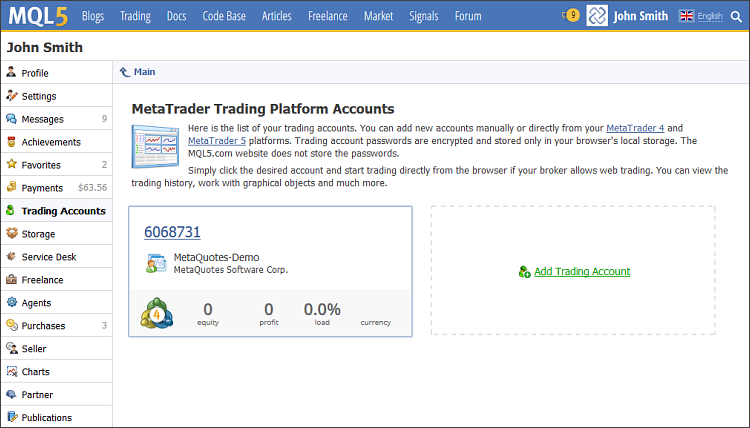Click the $63.56 payments balance
This screenshot has width=750, height=428.
92,187
